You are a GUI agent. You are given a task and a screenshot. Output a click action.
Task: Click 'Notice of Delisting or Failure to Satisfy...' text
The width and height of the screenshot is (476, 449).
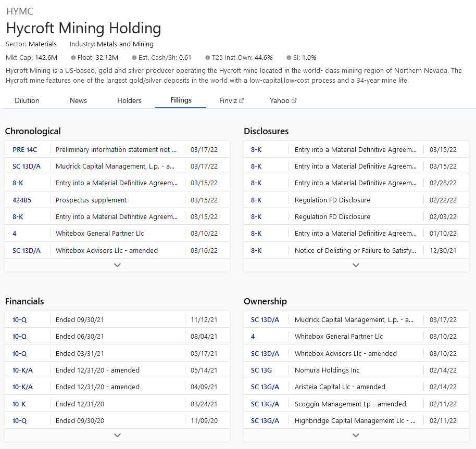[355, 251]
